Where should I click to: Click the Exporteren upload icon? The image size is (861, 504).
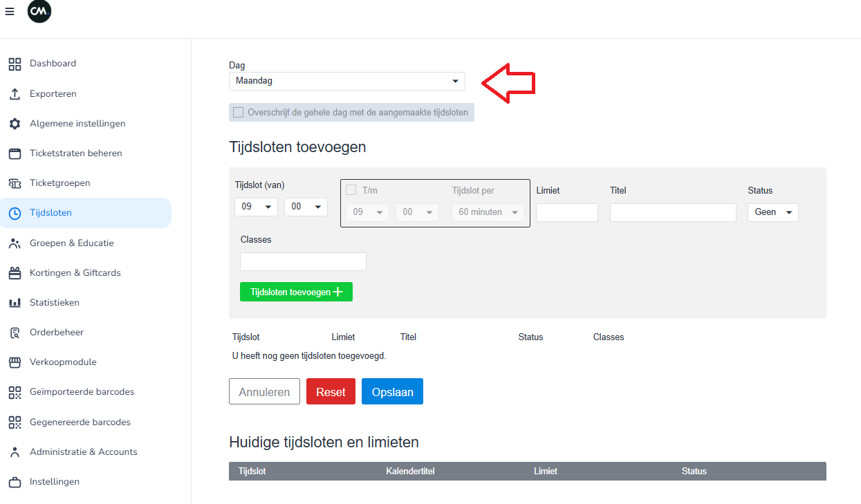pyautogui.click(x=15, y=94)
